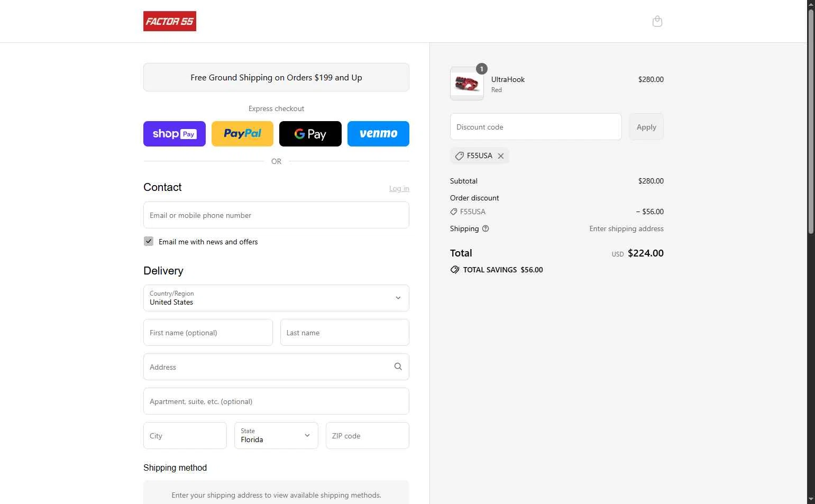Apply the discount code
The image size is (815, 504).
[x=646, y=127]
